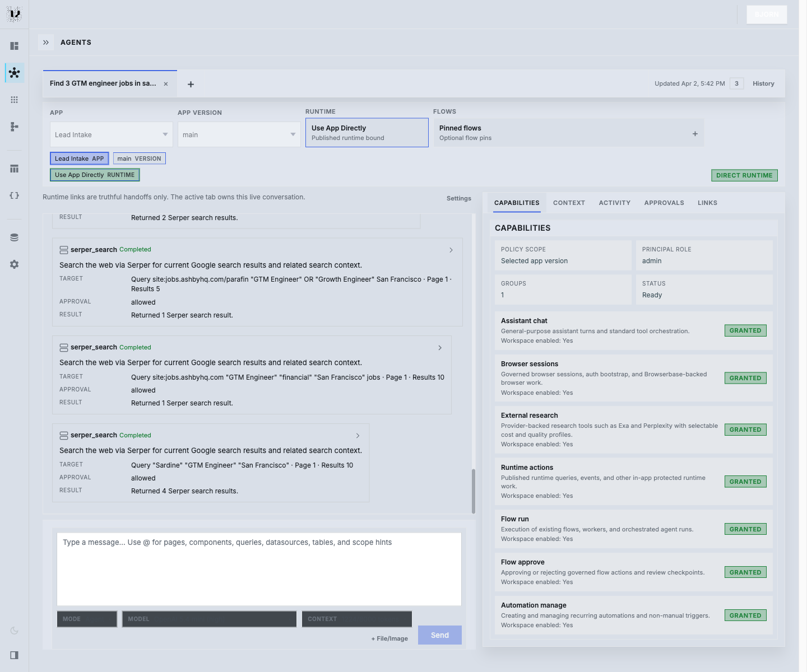Select the code braces icon in the sidebar
The height and width of the screenshot is (672, 807).
pos(14,195)
